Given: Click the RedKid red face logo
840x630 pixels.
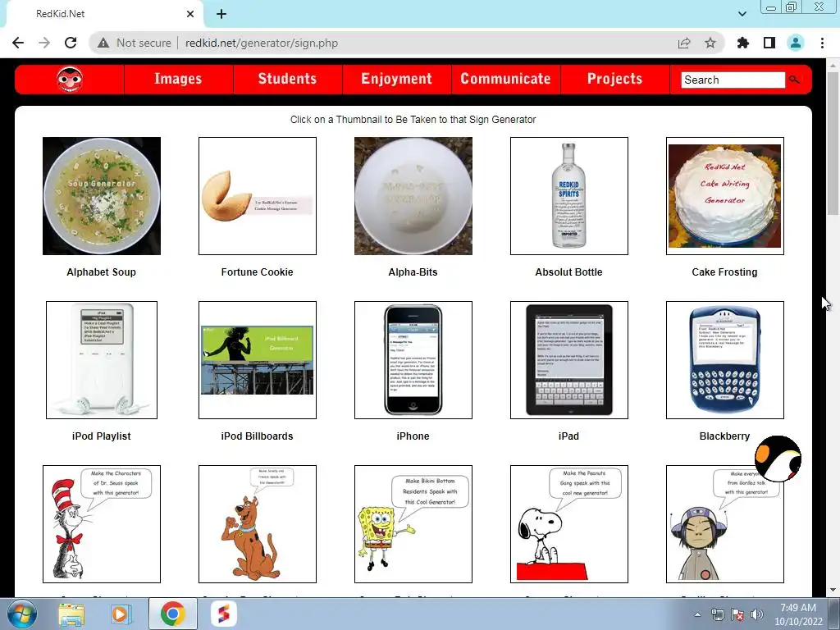Looking at the screenshot, I should pyautogui.click(x=70, y=80).
